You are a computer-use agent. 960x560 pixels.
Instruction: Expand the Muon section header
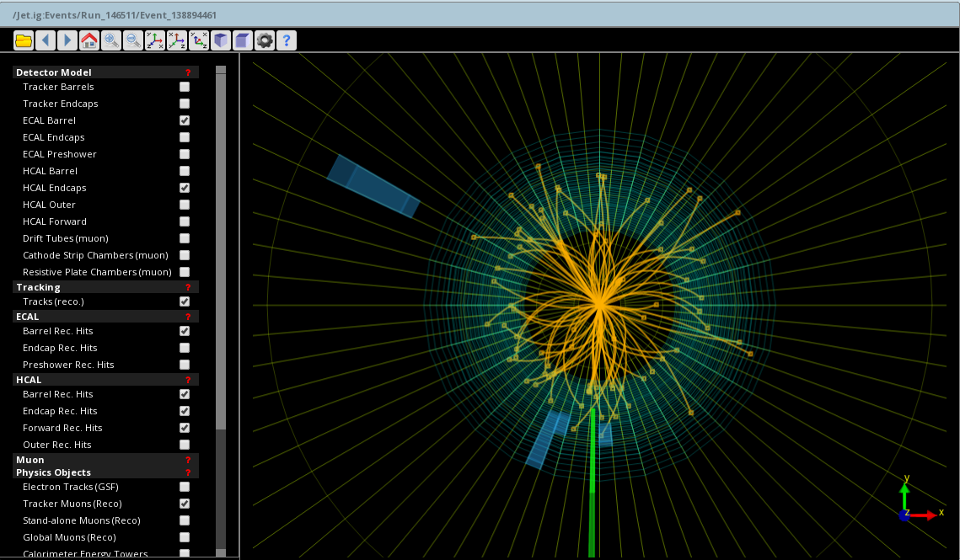pos(105,460)
